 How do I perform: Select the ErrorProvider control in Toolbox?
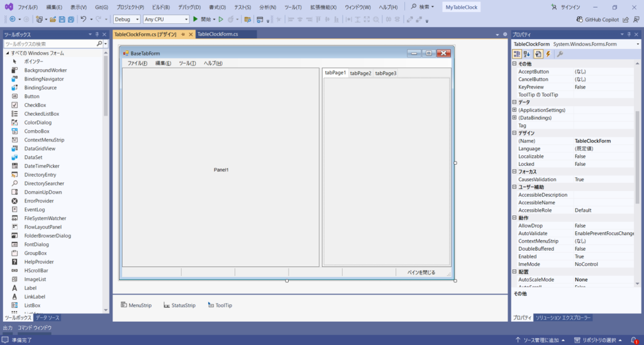38,201
